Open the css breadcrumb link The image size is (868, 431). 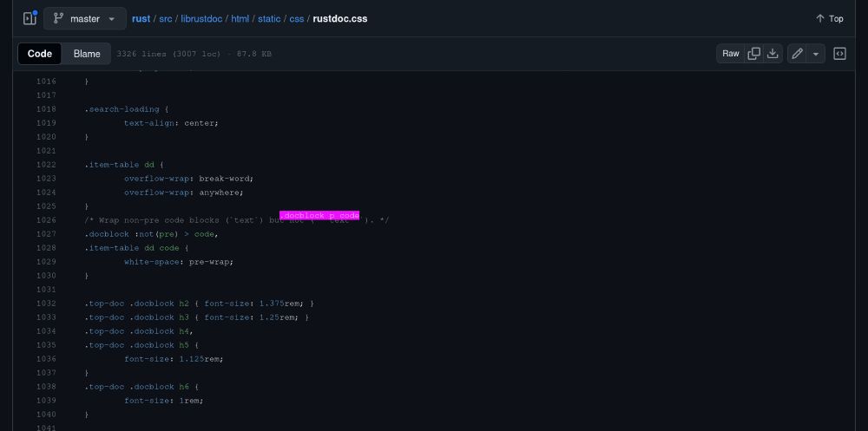[x=297, y=18]
